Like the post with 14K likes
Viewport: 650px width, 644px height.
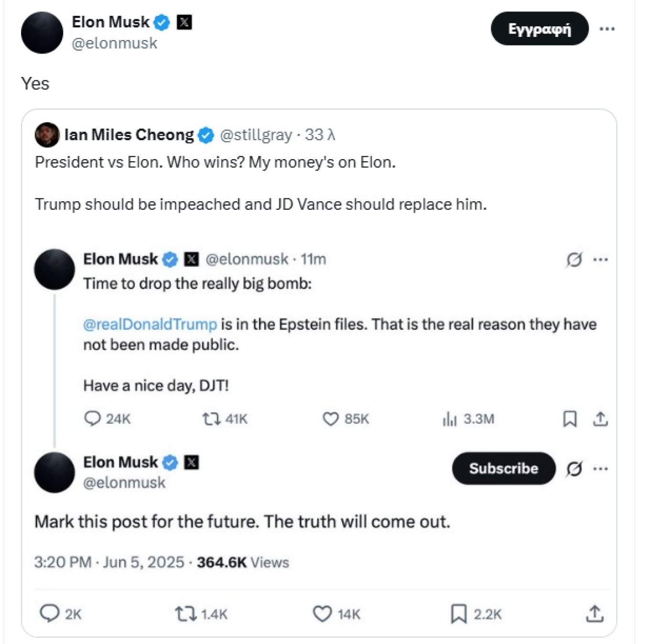pyautogui.click(x=322, y=614)
